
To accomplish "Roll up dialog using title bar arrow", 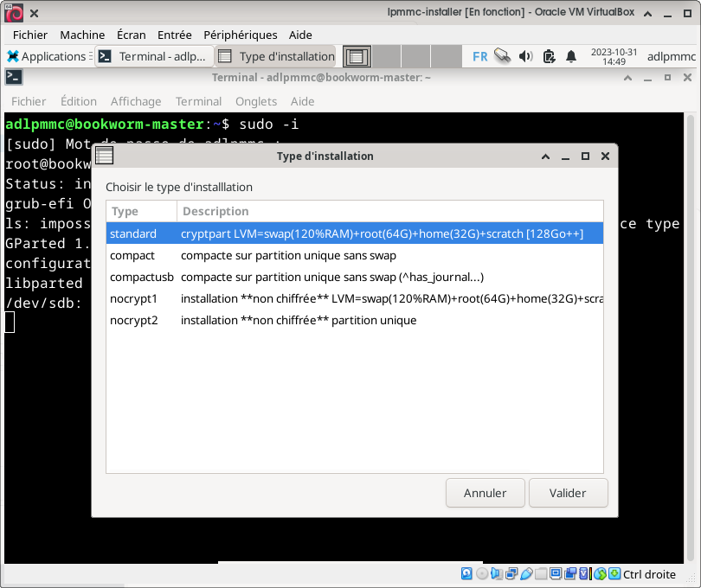I will click(x=545, y=157).
